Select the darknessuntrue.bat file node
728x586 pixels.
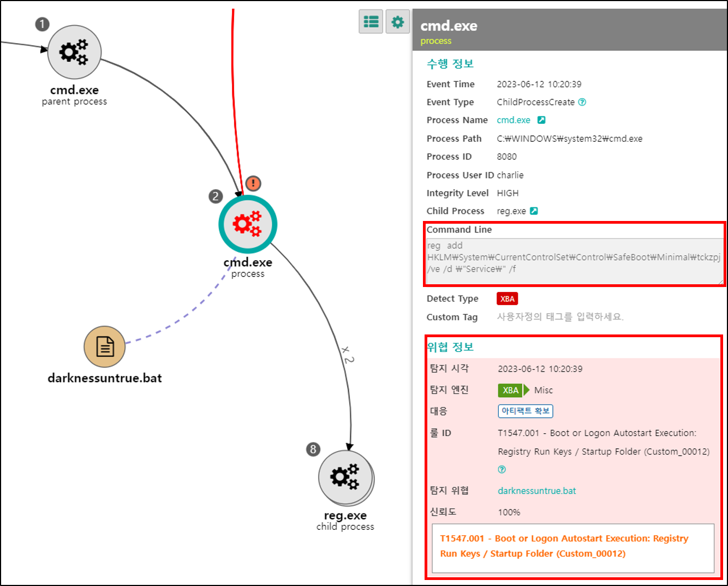coord(105,346)
